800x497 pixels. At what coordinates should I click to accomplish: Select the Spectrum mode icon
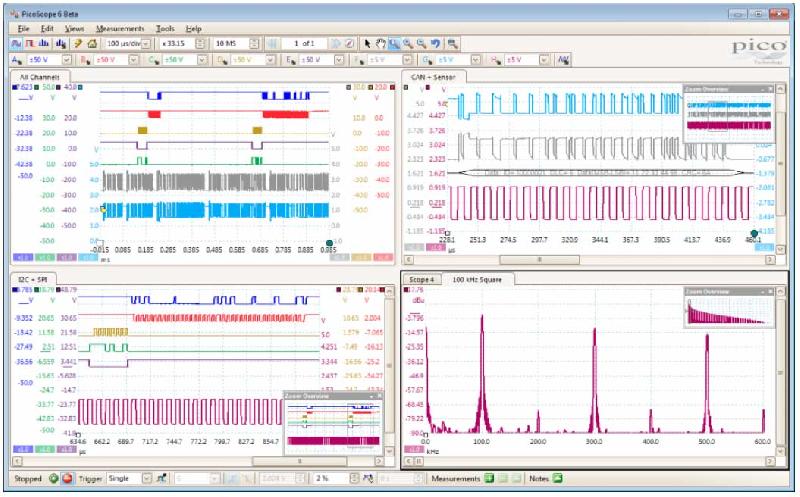point(45,44)
